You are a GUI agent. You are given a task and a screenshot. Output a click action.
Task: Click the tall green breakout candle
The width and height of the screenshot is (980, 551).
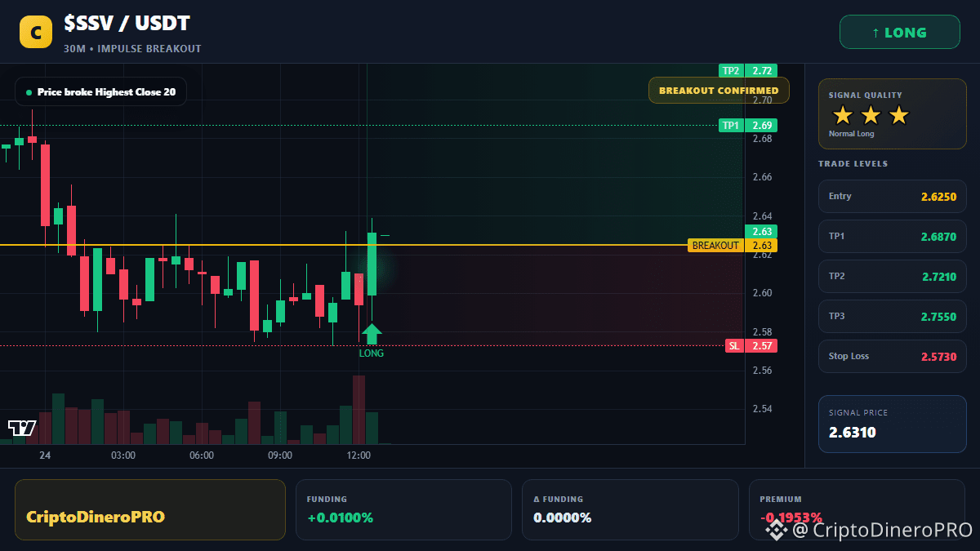coord(372,264)
